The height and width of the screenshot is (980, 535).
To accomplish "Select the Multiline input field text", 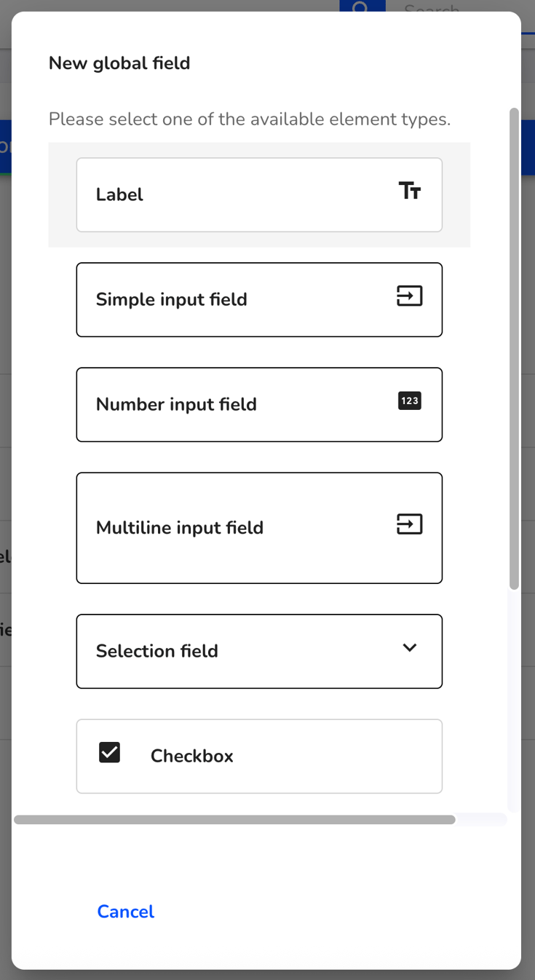I will pyautogui.click(x=180, y=528).
